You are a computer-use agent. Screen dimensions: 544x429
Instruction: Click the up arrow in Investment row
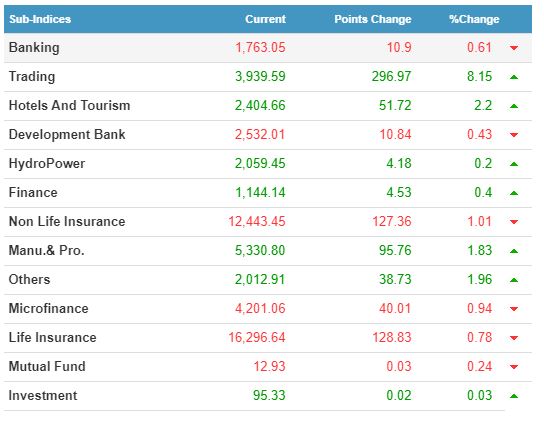514,396
